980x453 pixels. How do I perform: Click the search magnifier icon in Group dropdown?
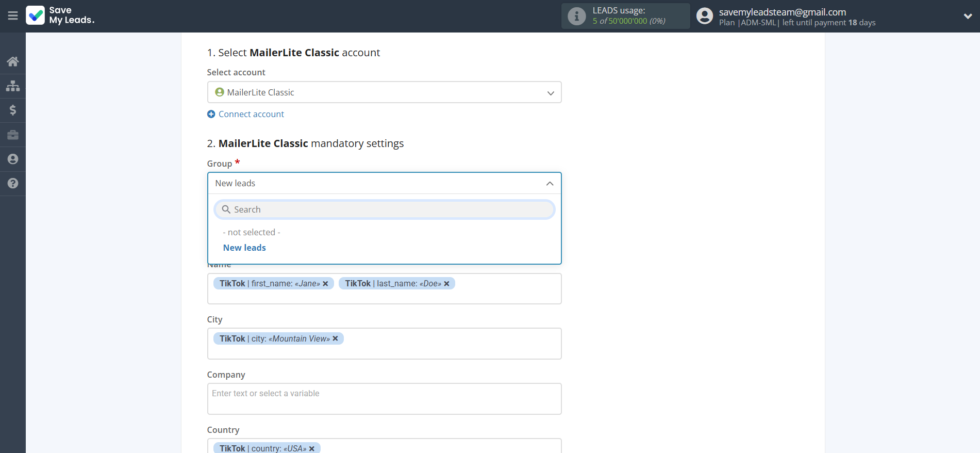[x=226, y=209]
